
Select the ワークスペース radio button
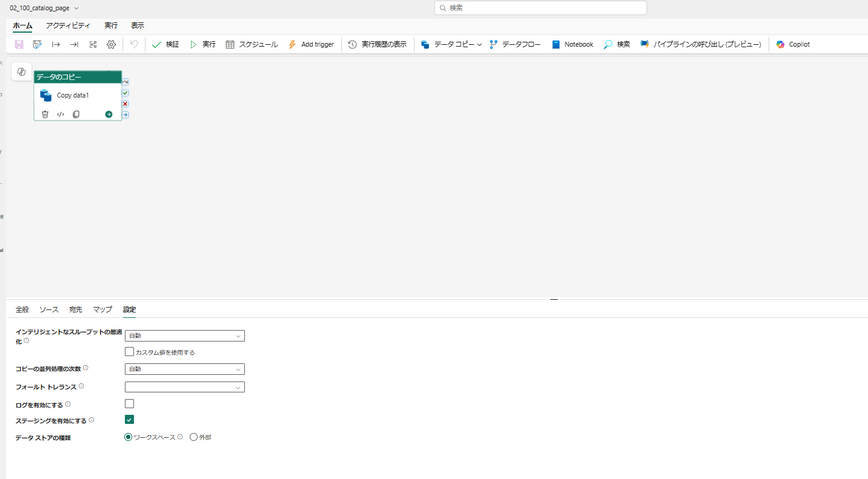tap(128, 437)
